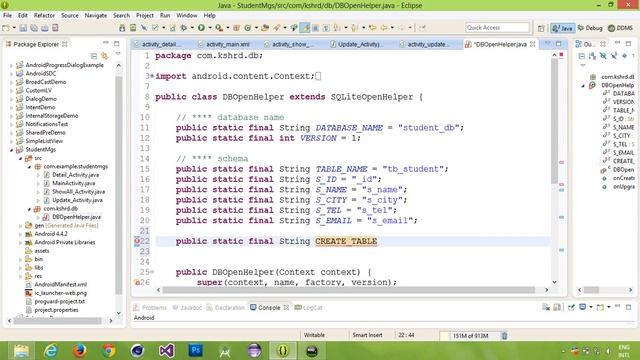Click the Run External Tools icon
This screenshot has height=360, width=640.
(x=219, y=28)
